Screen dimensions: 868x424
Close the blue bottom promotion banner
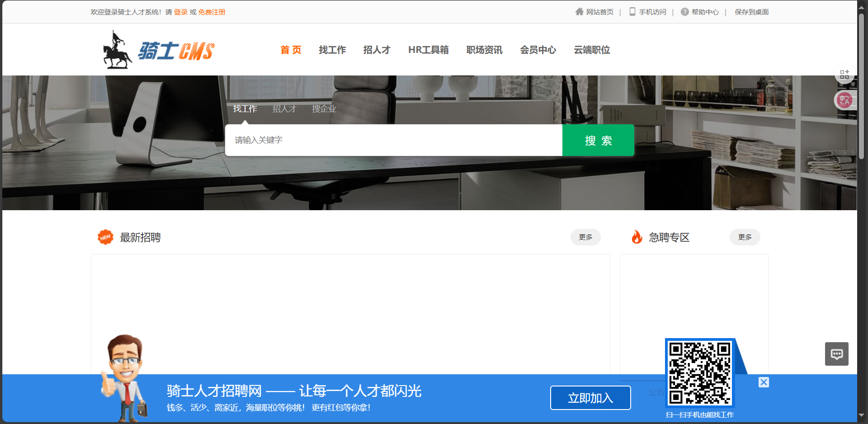tap(764, 382)
